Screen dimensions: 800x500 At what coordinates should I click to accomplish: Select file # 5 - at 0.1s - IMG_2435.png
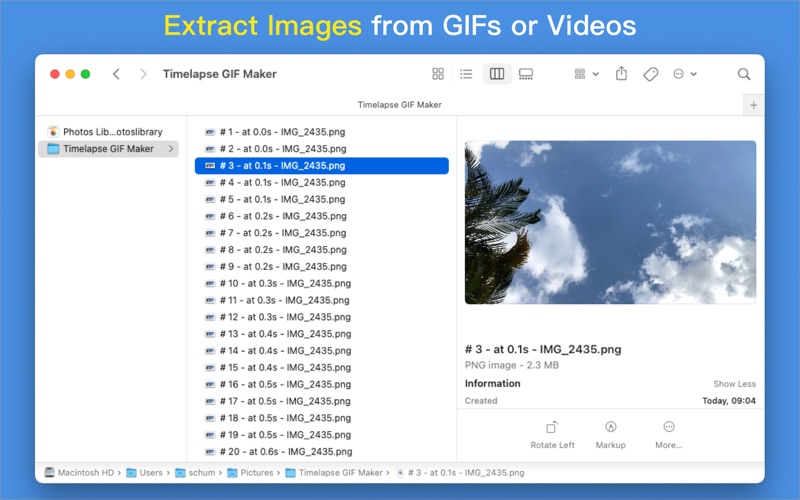[x=321, y=199]
